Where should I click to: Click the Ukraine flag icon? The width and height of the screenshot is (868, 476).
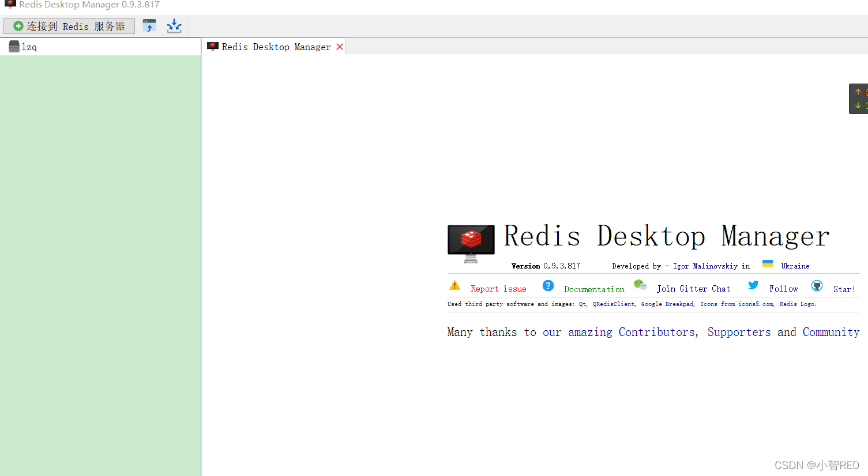tap(767, 263)
